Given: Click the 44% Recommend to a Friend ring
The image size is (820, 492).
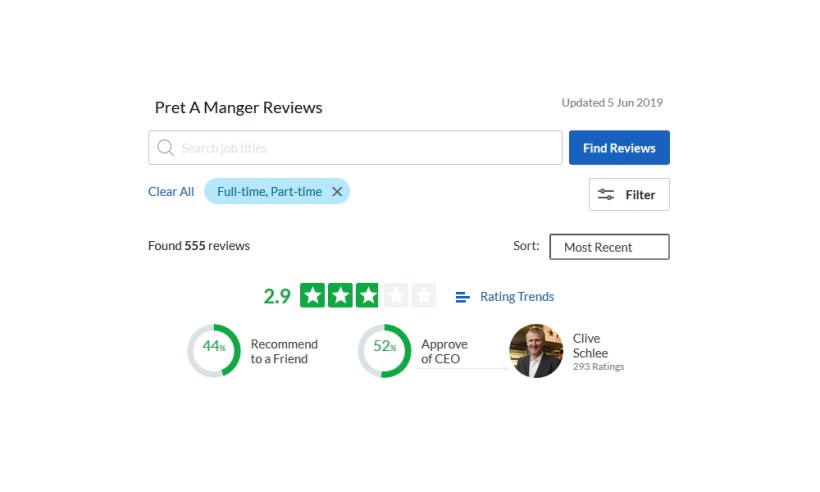Looking at the screenshot, I should pos(213,350).
